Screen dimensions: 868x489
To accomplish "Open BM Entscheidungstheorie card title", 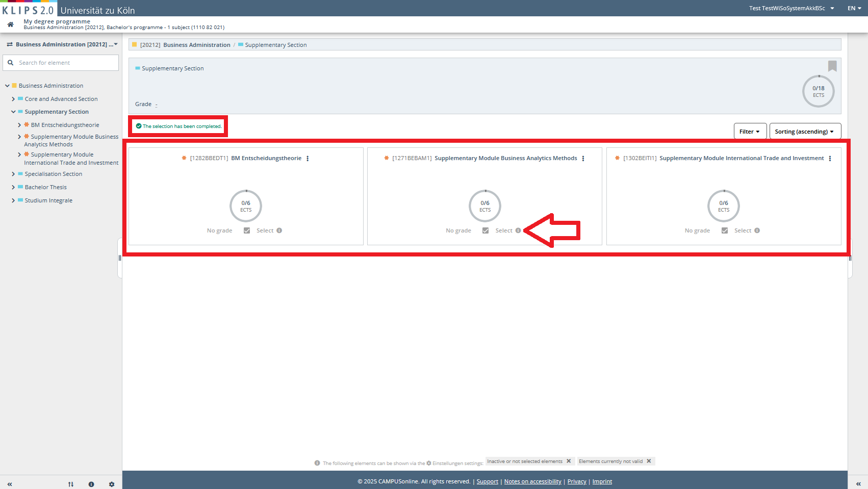I will click(266, 158).
